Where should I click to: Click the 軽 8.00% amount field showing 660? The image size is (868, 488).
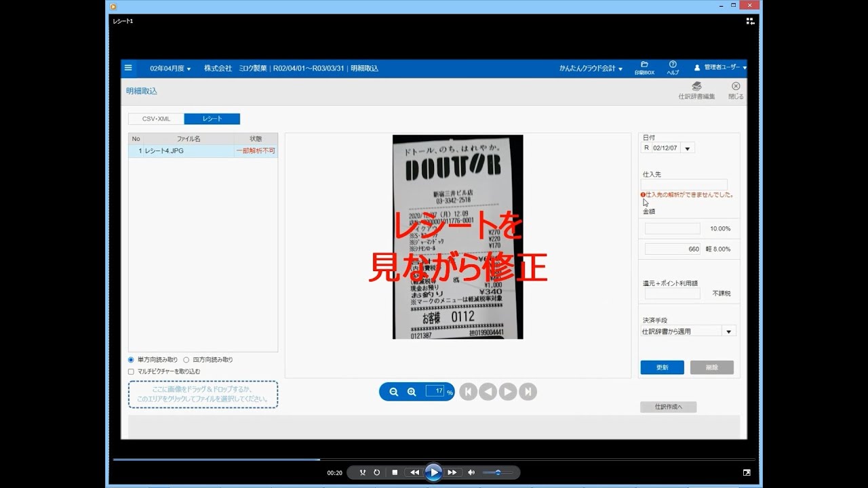pos(673,249)
